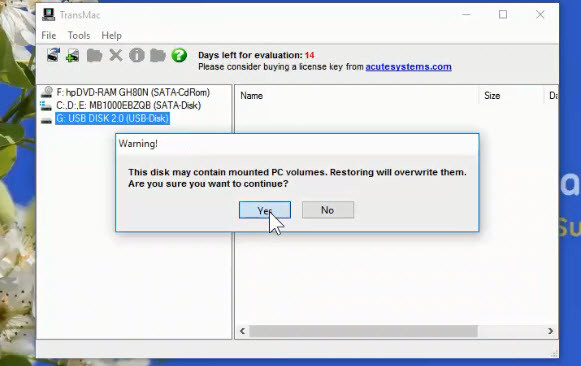
Task: Open the acutesystems.com link
Action: point(408,67)
